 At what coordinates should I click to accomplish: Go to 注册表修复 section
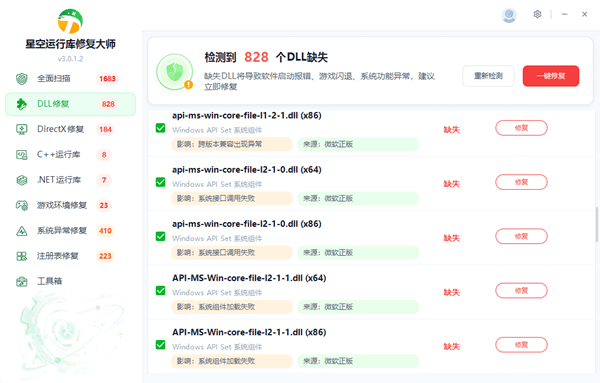pos(70,256)
